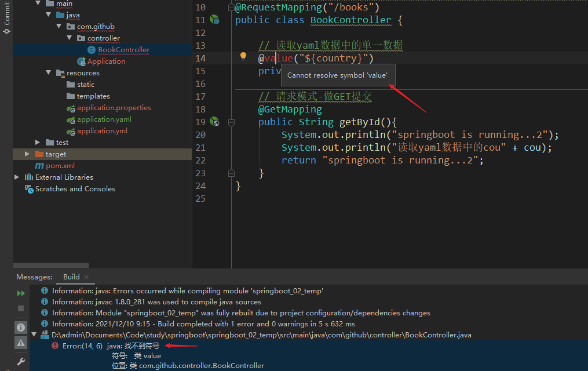Select Scratches and Consoles
This screenshot has width=588, height=371.
click(x=75, y=189)
